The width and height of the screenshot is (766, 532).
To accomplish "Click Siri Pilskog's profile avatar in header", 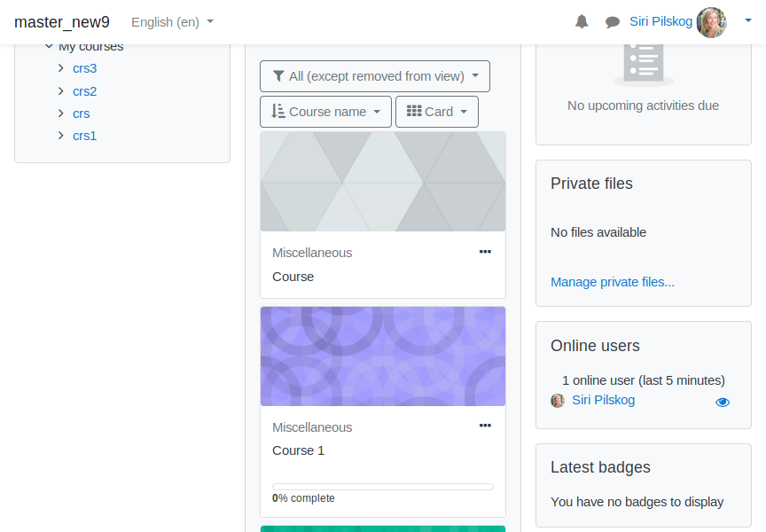I will (x=711, y=22).
